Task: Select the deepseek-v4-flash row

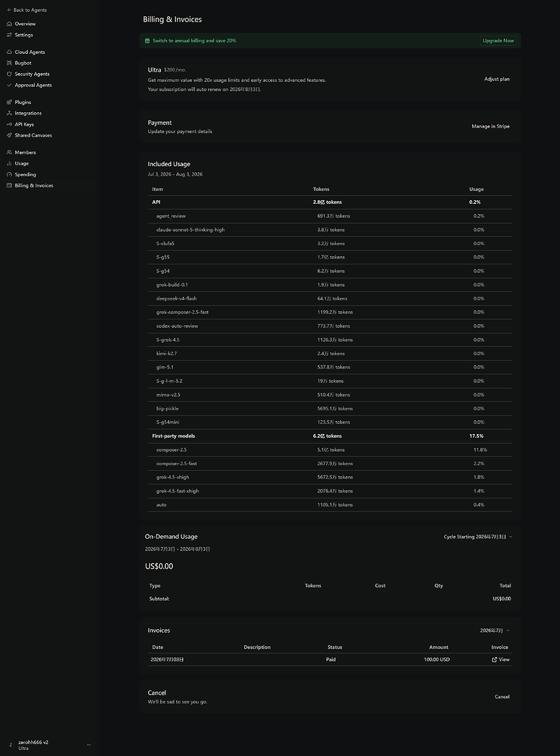Action: click(x=330, y=298)
